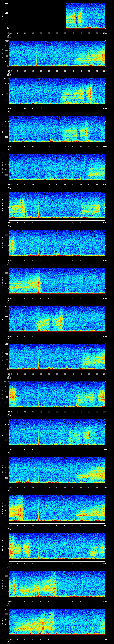Click the 18:11:00 start time label
The image size is (114, 644).
pyautogui.click(x=9, y=109)
